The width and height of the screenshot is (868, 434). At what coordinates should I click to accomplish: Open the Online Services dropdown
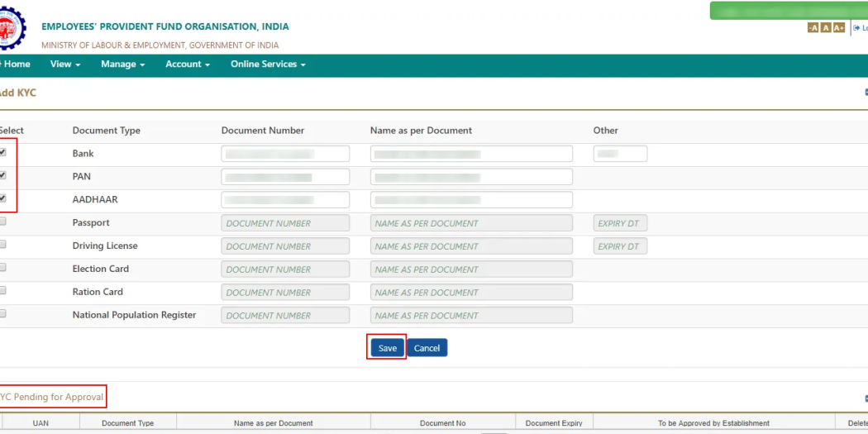(268, 64)
